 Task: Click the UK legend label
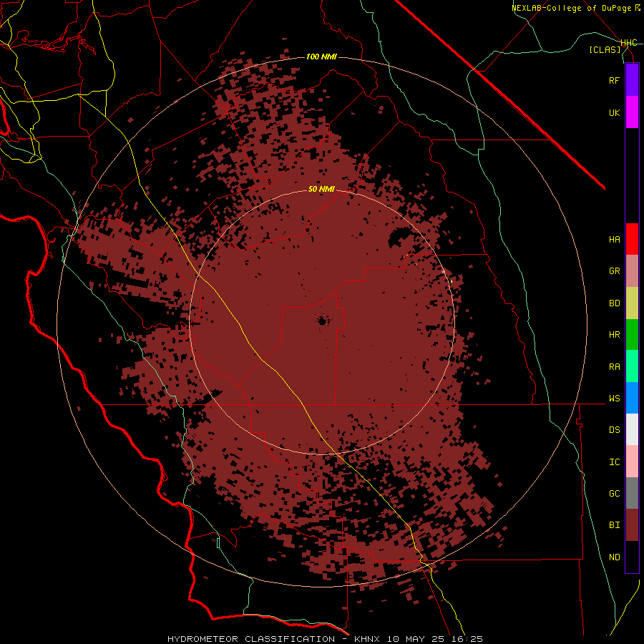615,112
